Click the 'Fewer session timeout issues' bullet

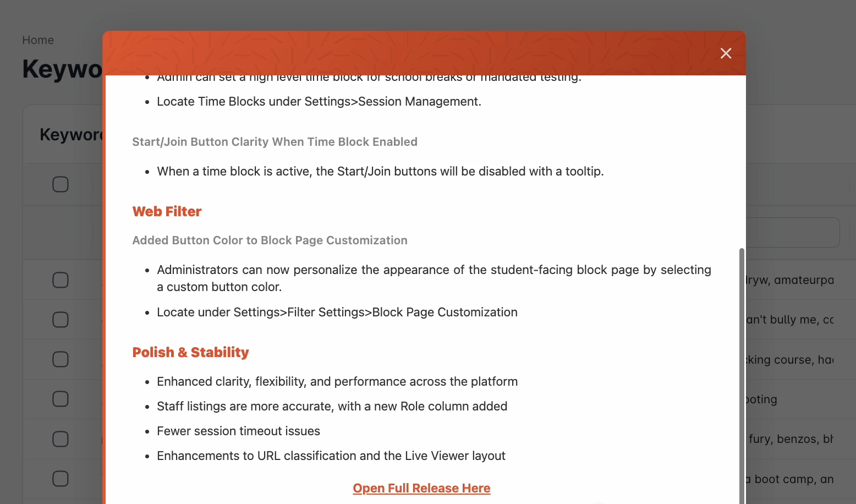pos(239,431)
